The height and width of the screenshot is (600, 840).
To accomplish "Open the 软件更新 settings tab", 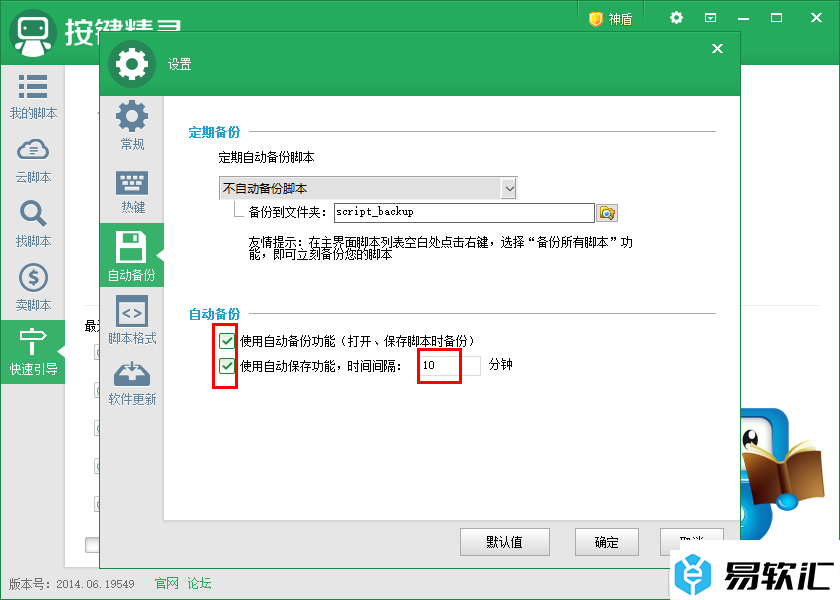I will pyautogui.click(x=132, y=382).
